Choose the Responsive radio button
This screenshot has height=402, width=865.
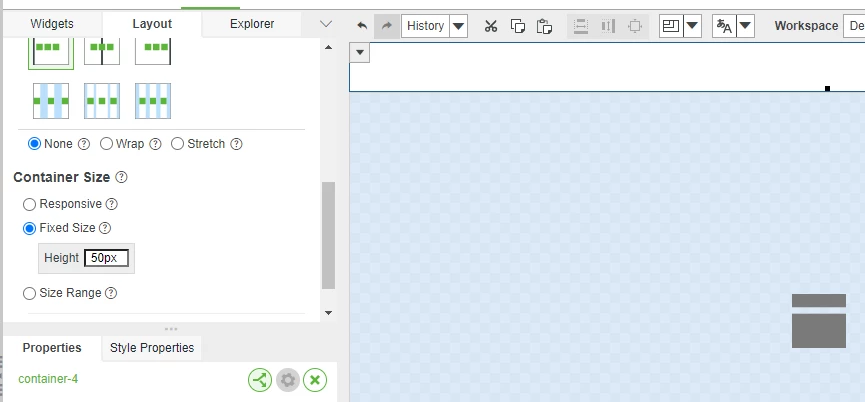click(29, 205)
